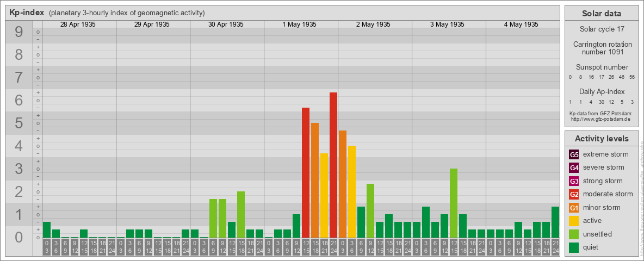The image size is (644, 261).
Task: Click the '4 May 1935' date header
Action: pyautogui.click(x=521, y=24)
